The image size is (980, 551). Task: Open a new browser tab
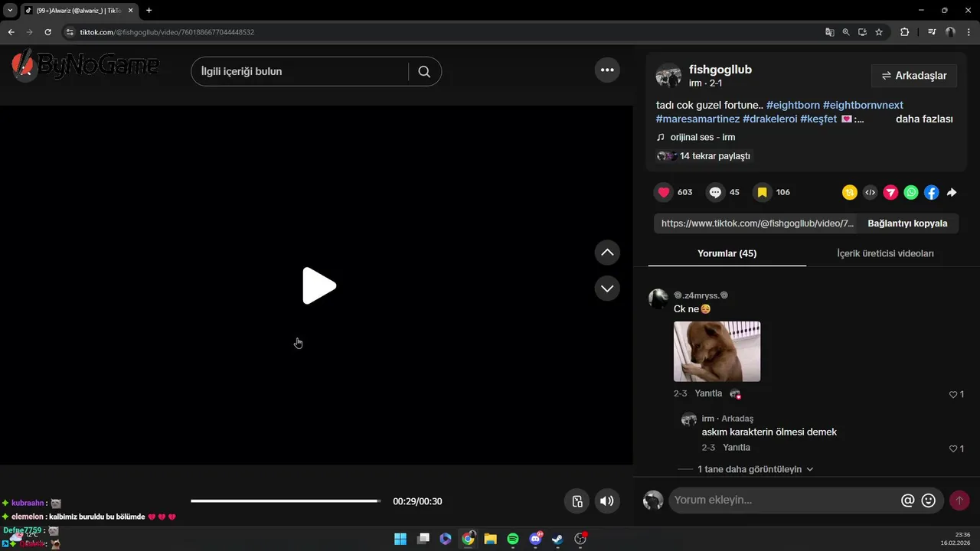pos(149,11)
